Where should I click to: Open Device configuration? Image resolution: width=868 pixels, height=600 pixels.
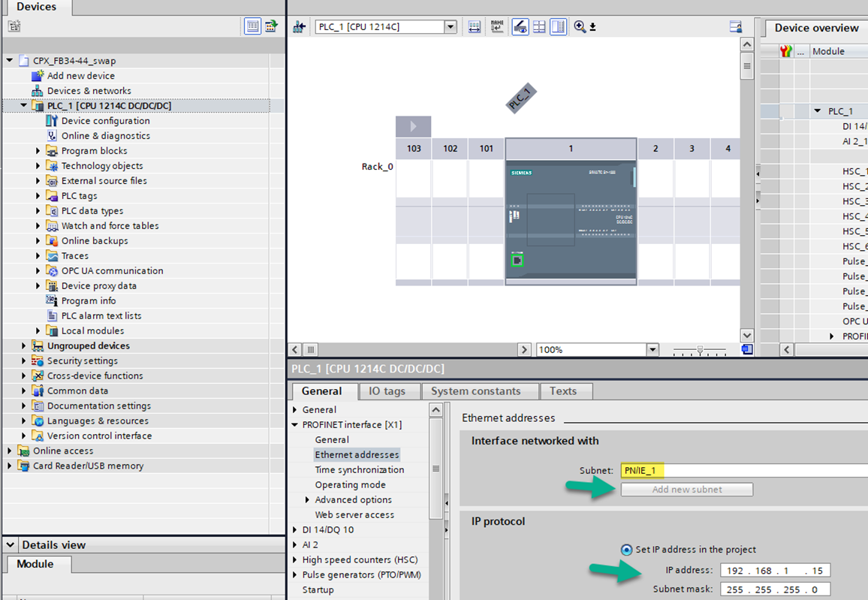pyautogui.click(x=105, y=121)
